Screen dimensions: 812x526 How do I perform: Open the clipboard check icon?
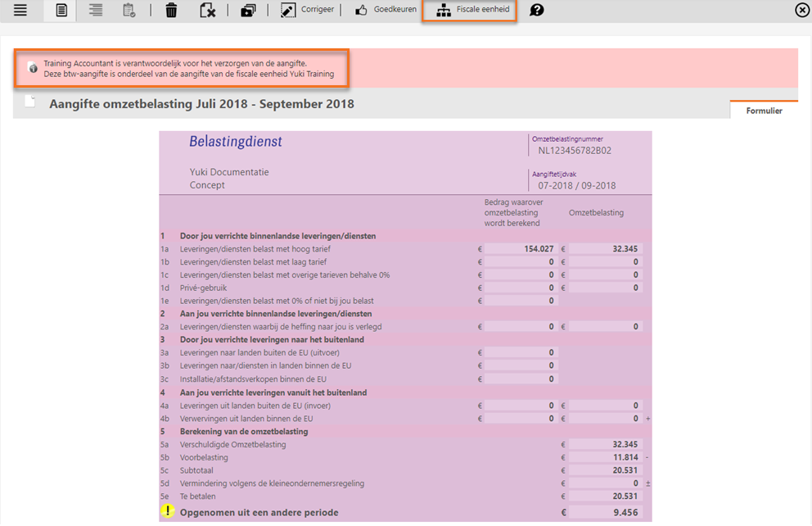(129, 10)
